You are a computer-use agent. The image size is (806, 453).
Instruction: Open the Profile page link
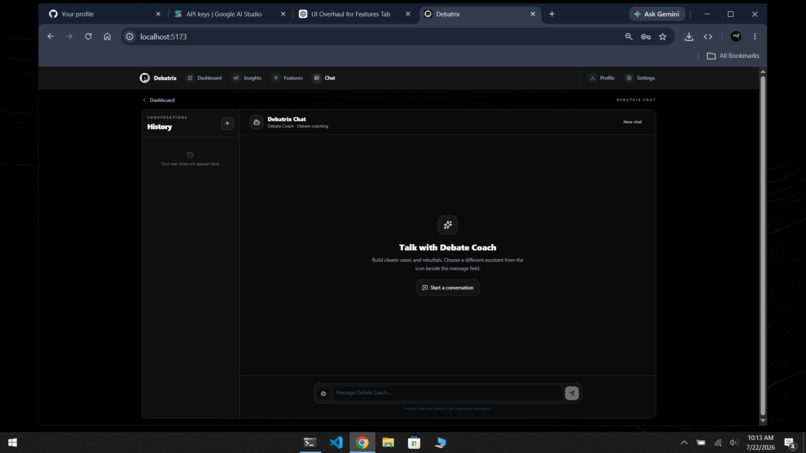[x=602, y=78]
